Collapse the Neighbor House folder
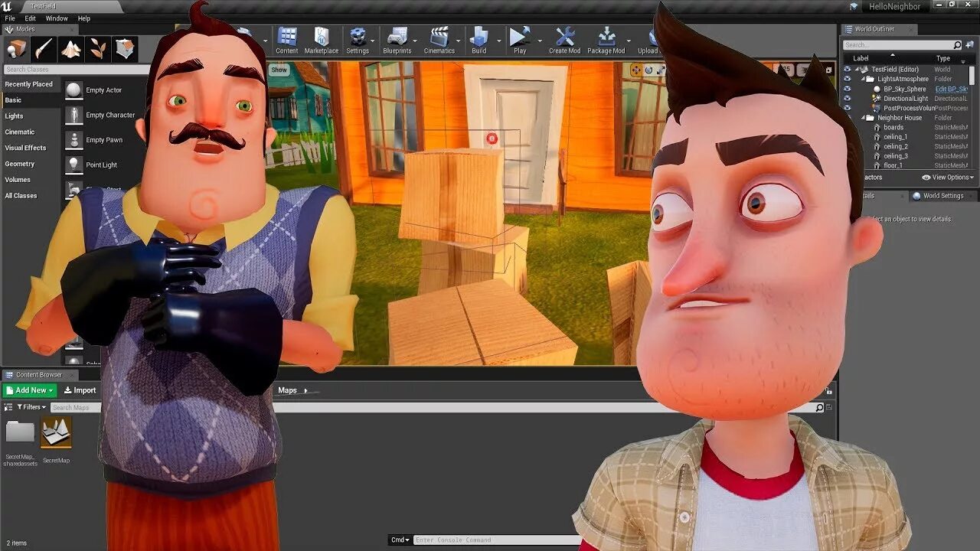Viewport: 980px width, 551px height. [864, 119]
